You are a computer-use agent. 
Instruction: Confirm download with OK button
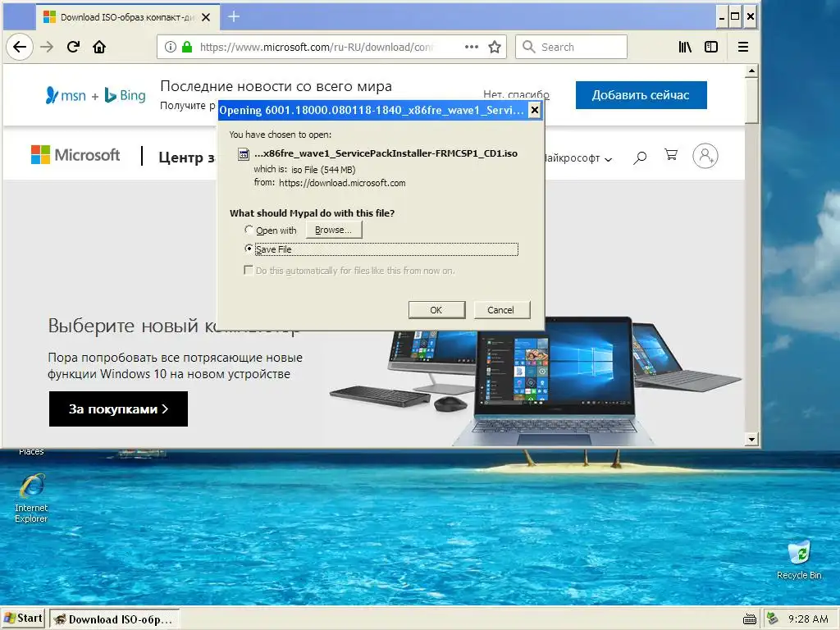pos(436,309)
